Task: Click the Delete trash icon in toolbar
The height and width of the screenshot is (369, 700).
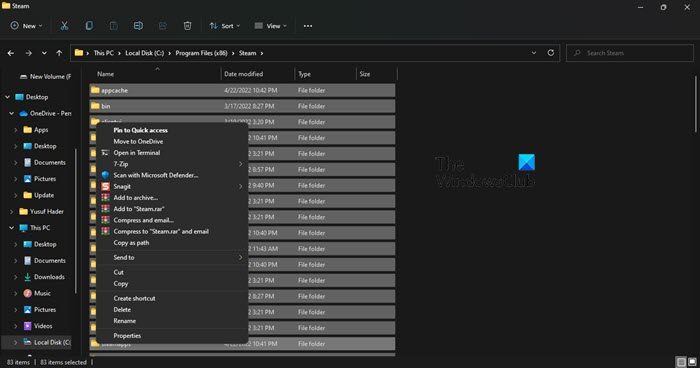Action: pos(188,26)
